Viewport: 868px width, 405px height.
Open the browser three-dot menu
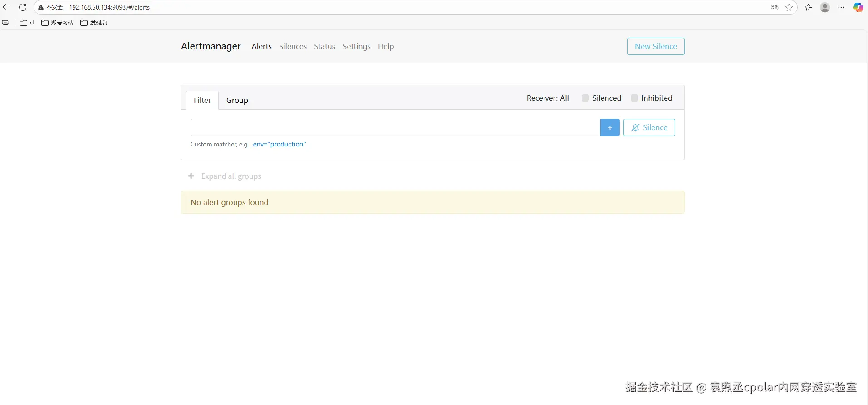(841, 7)
